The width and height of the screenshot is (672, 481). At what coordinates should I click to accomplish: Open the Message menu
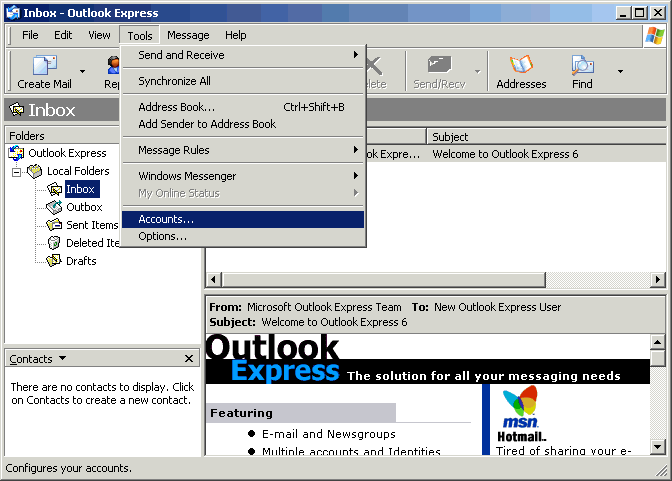(188, 35)
